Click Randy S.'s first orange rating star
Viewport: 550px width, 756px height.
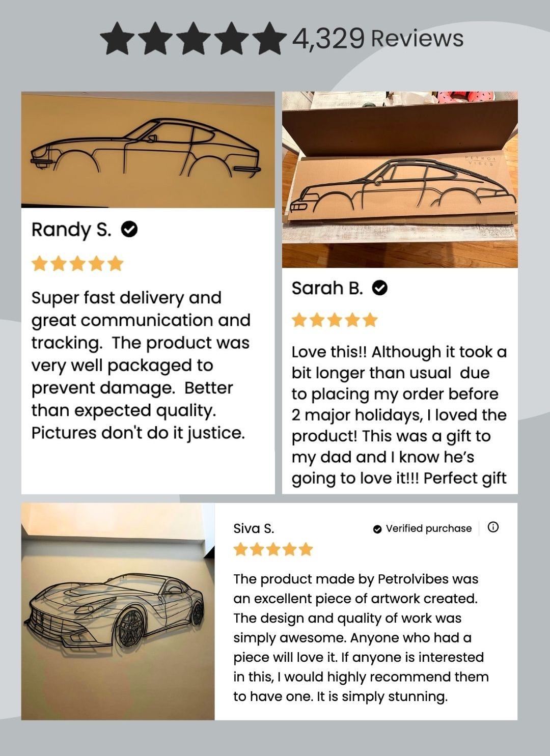(40, 264)
